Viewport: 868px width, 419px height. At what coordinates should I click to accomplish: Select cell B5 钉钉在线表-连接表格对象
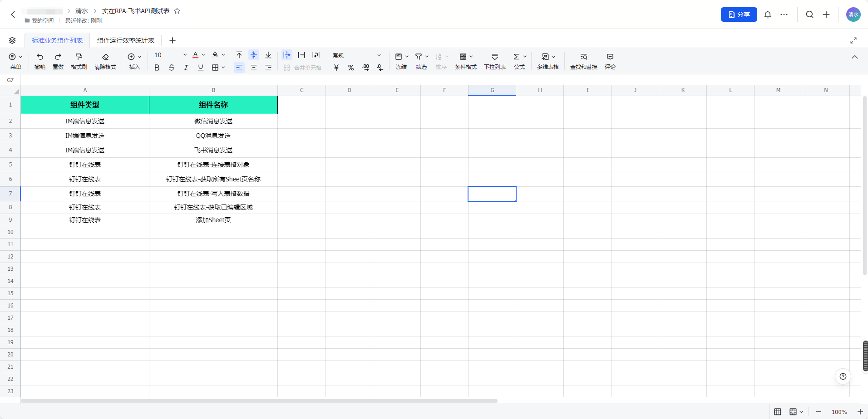pyautogui.click(x=213, y=165)
